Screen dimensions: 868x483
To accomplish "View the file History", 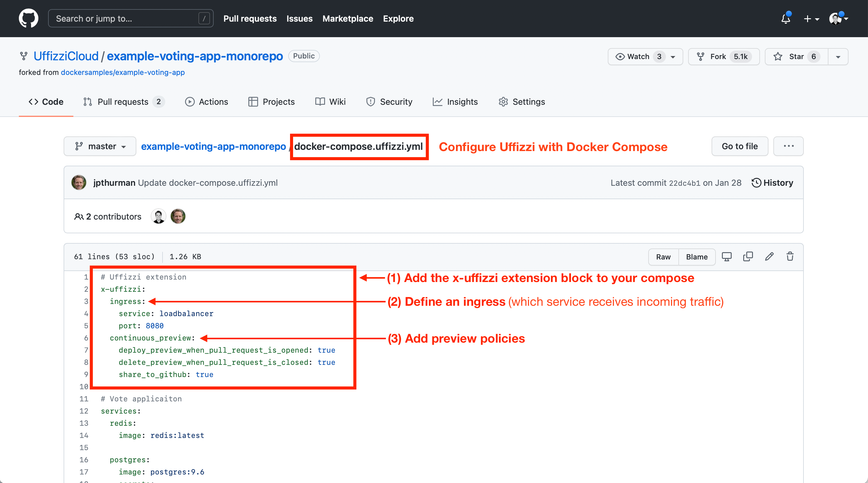I will point(772,183).
